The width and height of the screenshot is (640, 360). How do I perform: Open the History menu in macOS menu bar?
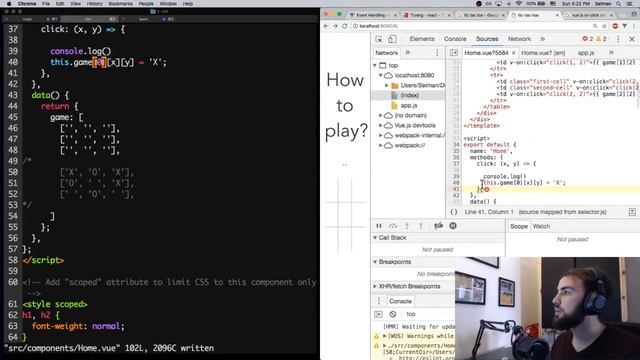[94, 4]
